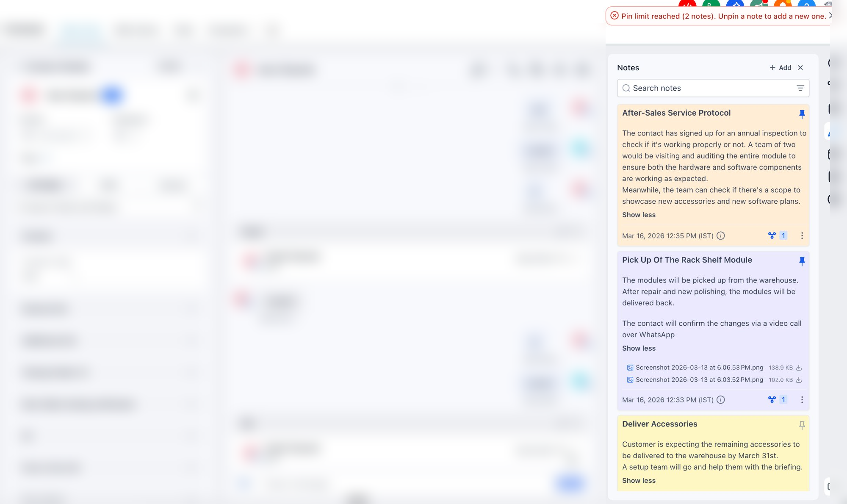View info for Mar 16 12:33 PM timestamp

(720, 400)
